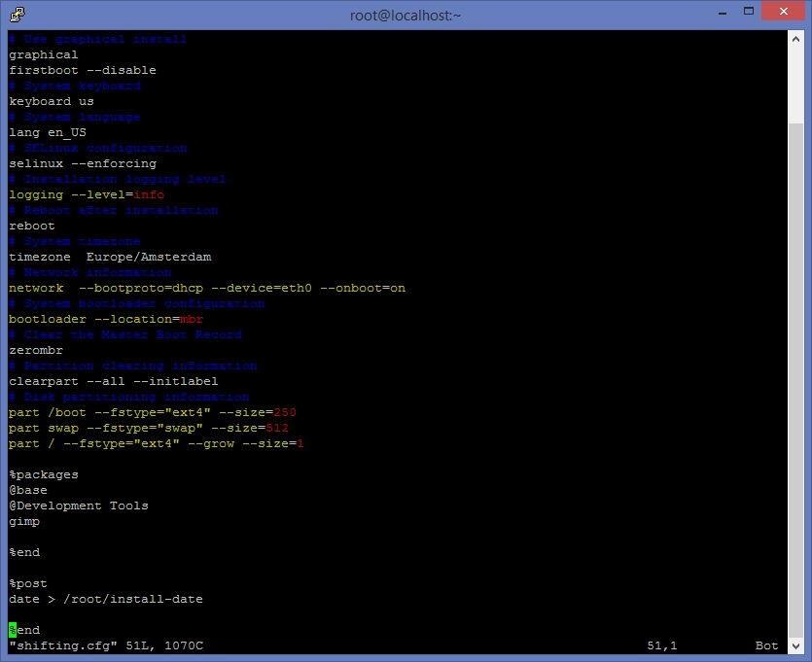The image size is (812, 662).
Task: Click the scrollbar down arrow
Action: [x=795, y=645]
